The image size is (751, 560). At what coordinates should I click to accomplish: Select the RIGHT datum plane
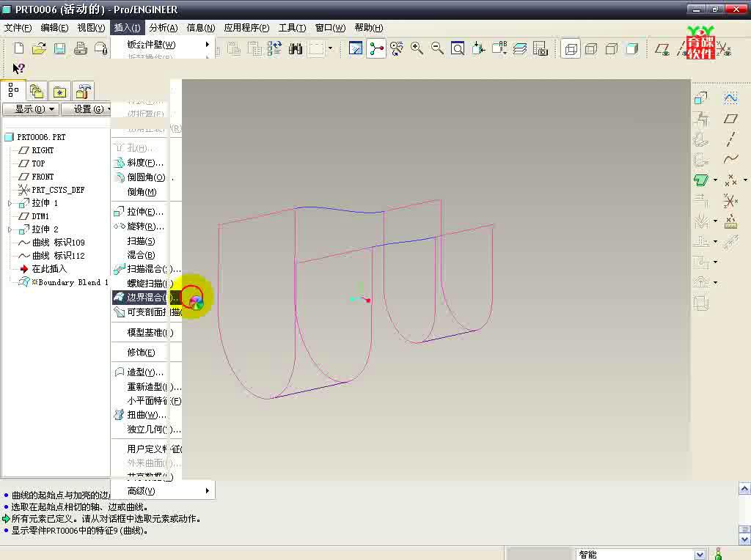(x=43, y=150)
